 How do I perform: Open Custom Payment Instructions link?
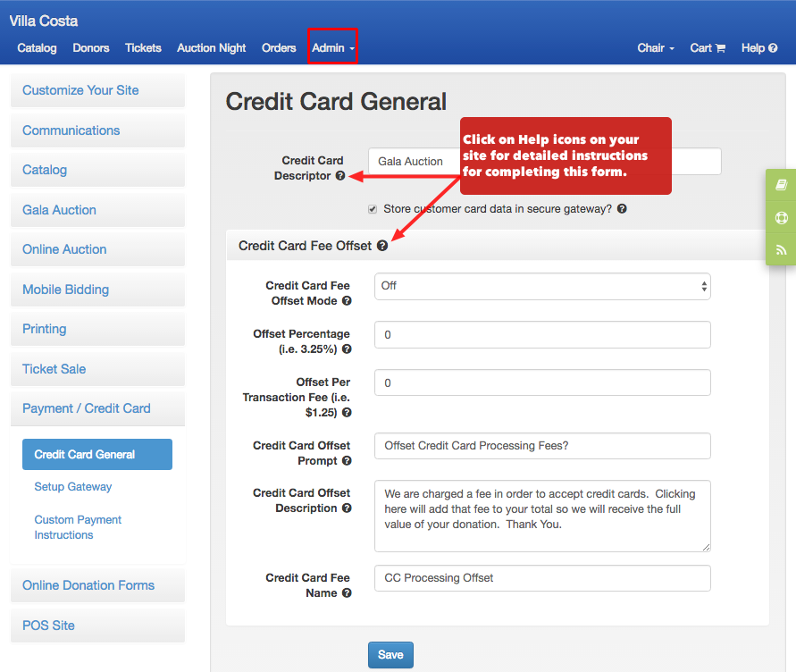tap(78, 527)
